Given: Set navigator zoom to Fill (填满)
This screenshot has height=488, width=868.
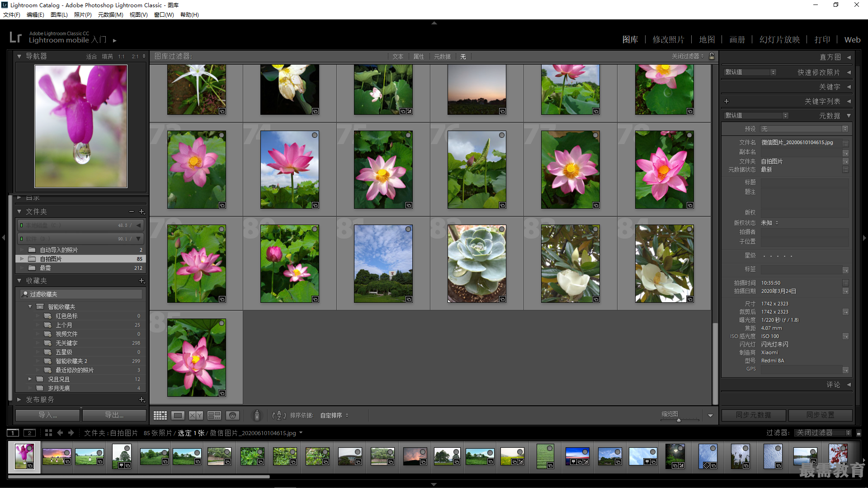Looking at the screenshot, I should (107, 56).
